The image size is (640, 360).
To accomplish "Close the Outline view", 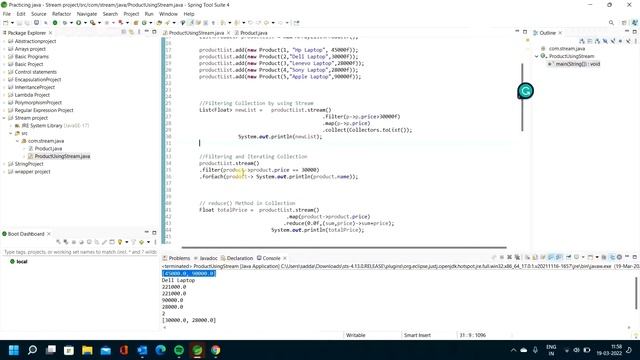I will 560,33.
